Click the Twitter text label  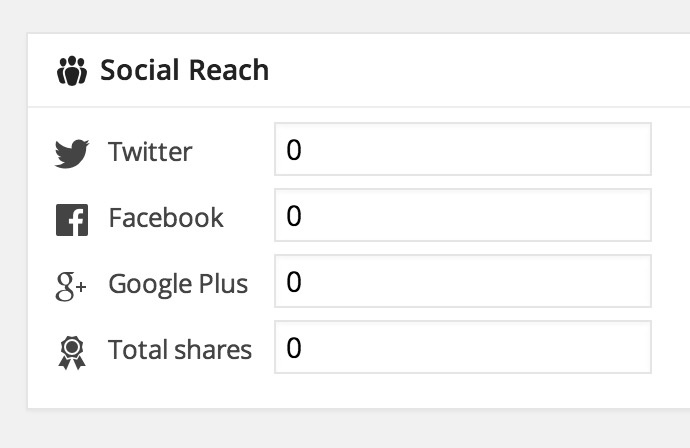pyautogui.click(x=150, y=152)
